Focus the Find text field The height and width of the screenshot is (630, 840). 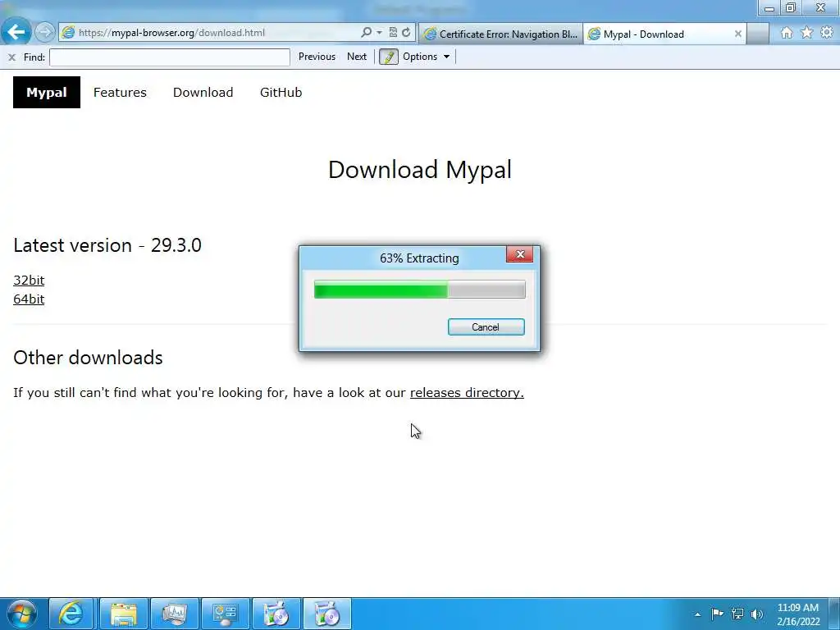tap(169, 57)
